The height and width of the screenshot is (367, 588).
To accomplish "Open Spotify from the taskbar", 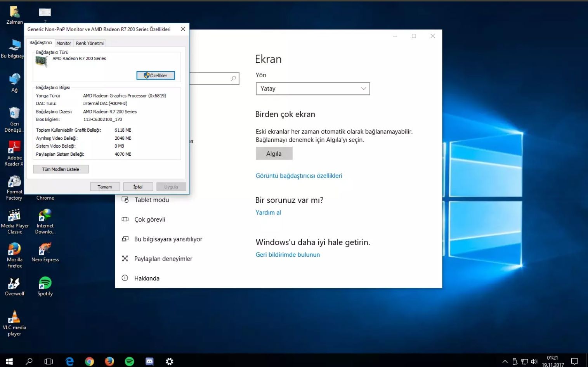I will (129, 361).
